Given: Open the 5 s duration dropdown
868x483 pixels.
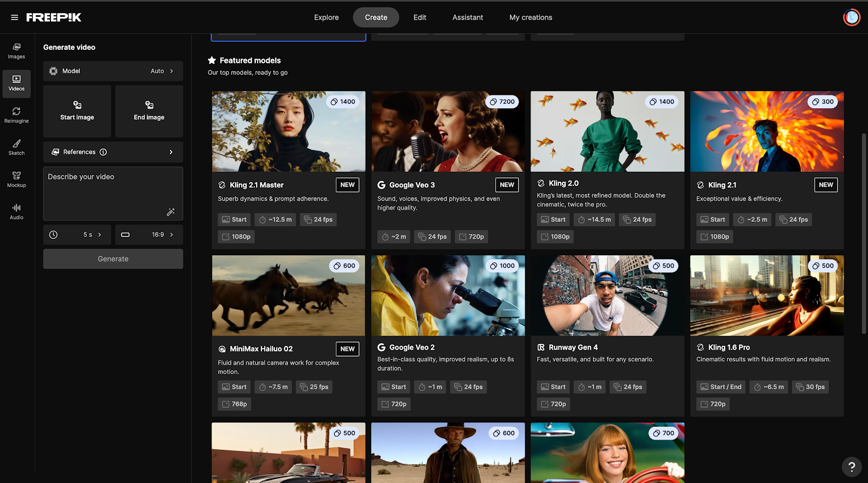Looking at the screenshot, I should (77, 235).
